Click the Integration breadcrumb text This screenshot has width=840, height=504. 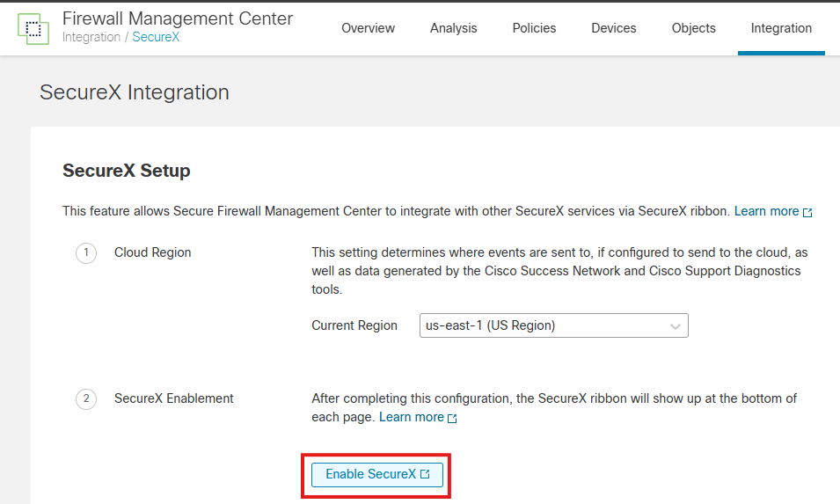(91, 38)
